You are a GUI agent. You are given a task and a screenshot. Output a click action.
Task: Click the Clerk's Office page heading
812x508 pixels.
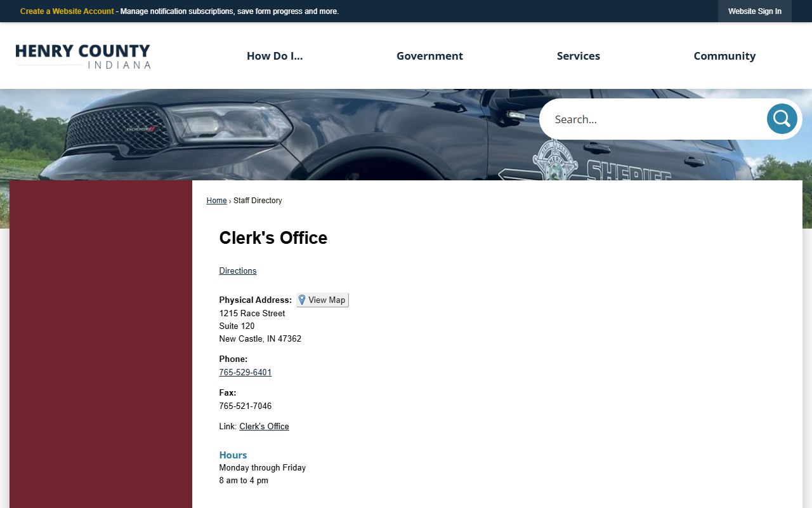273,237
